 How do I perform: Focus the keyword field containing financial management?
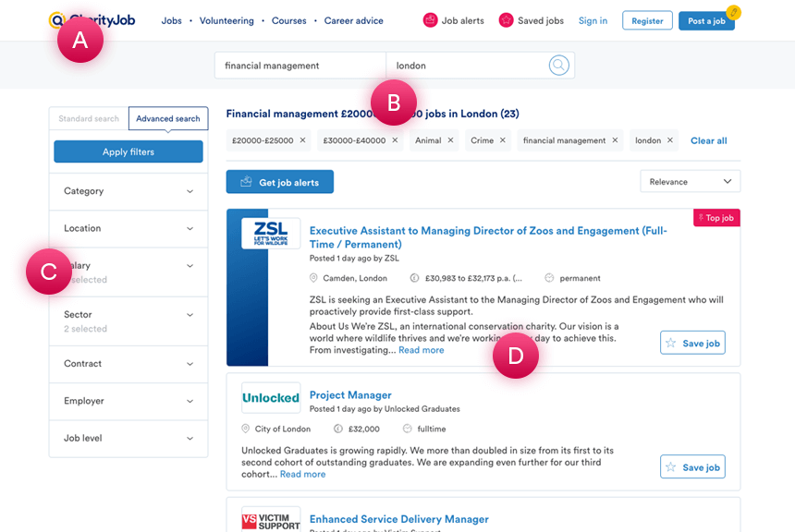300,66
